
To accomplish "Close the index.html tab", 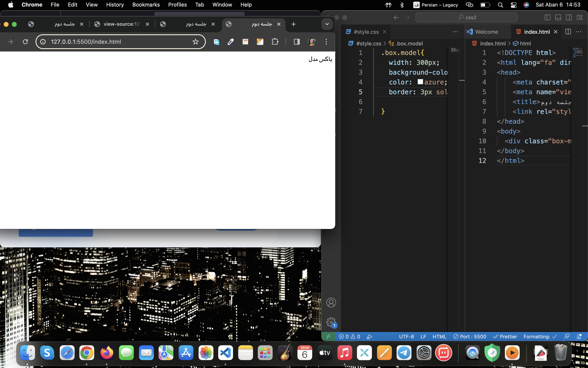I will (x=556, y=32).
